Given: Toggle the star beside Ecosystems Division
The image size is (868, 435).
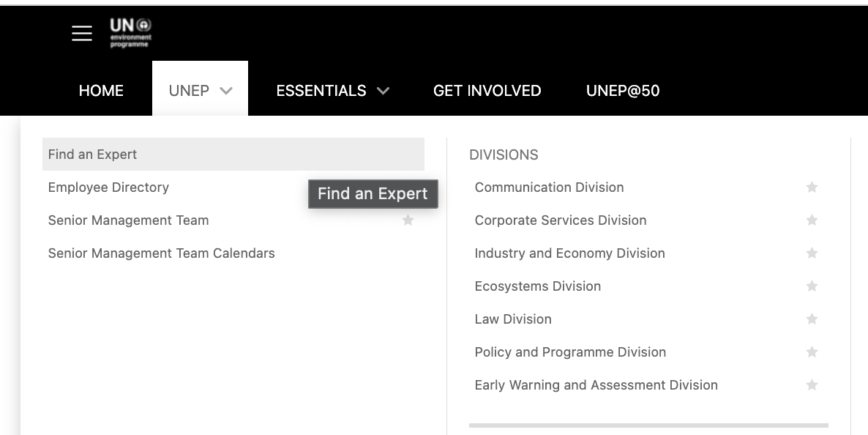Looking at the screenshot, I should point(812,286).
